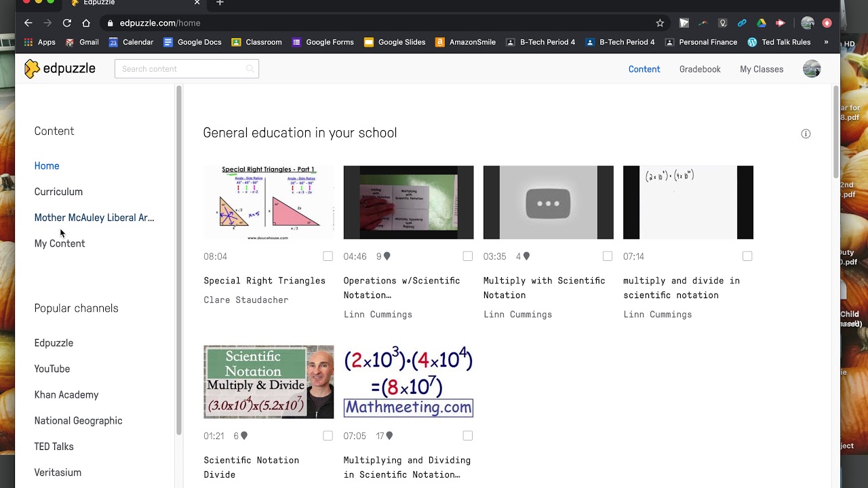Open the Edpuzzle popular channel
Screen dimensions: 868x488
54,343
